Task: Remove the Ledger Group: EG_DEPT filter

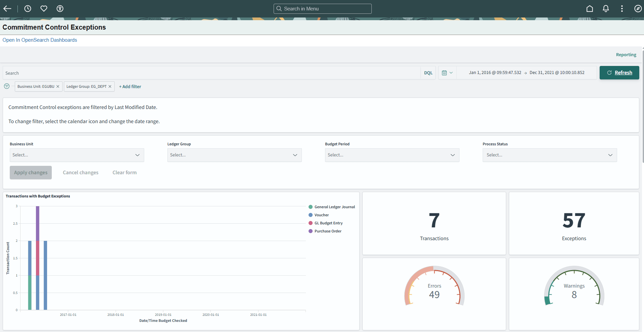Action: [x=110, y=86]
